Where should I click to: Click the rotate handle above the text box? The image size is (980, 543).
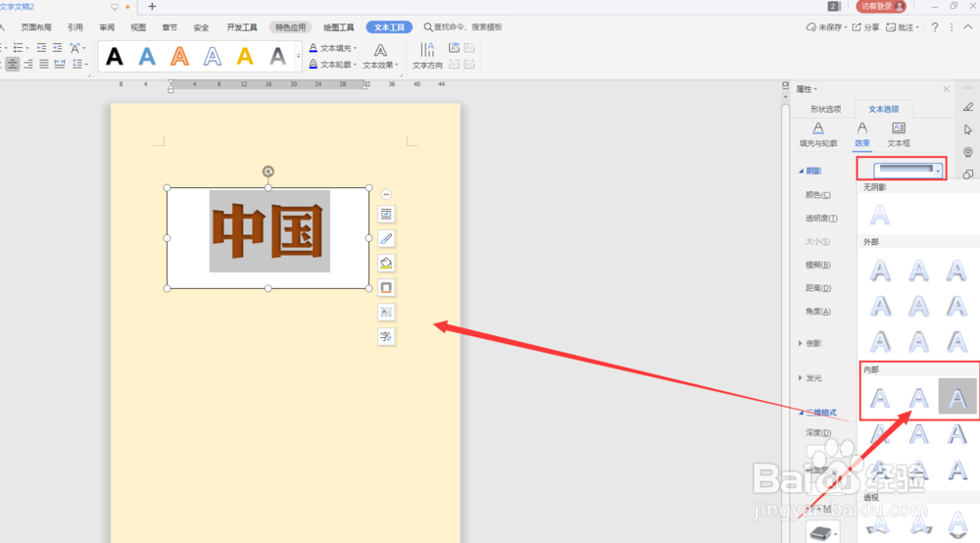click(269, 172)
